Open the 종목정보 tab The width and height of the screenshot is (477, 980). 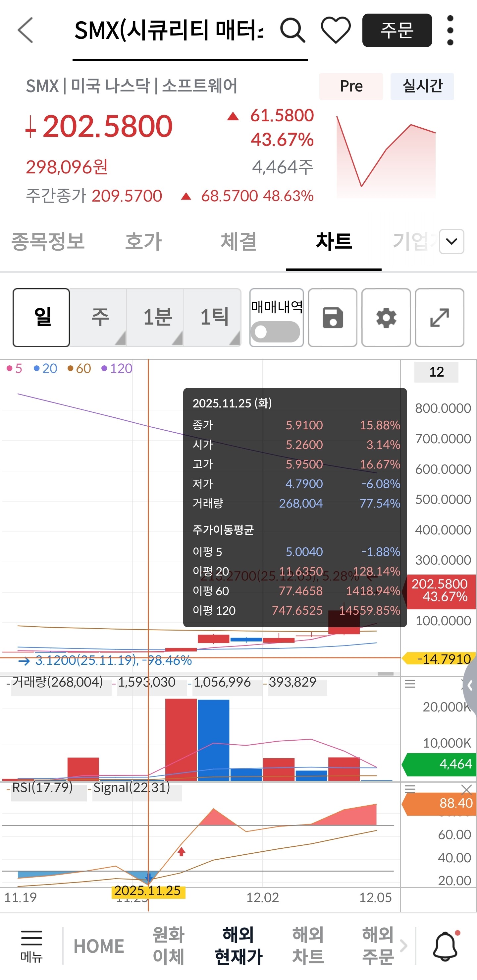coord(48,241)
